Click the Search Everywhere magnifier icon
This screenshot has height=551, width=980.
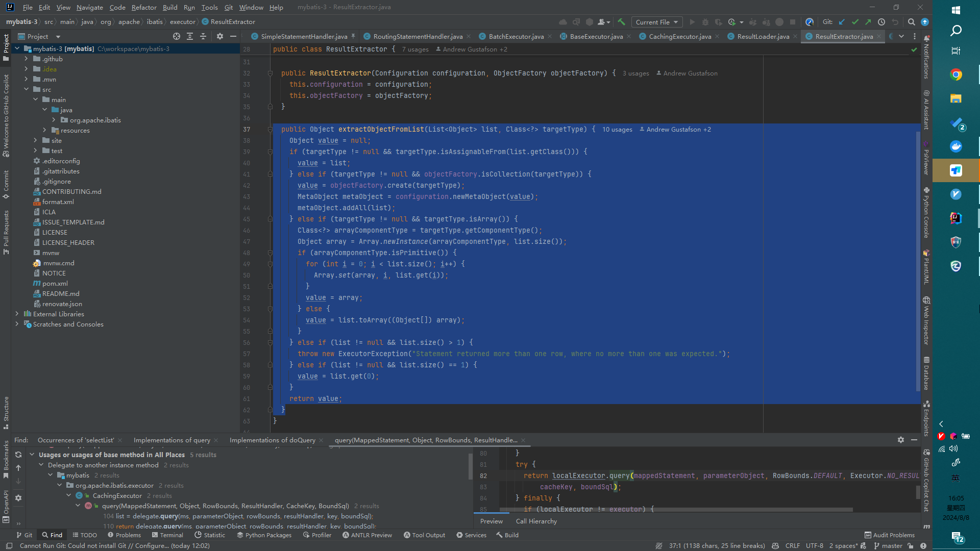(912, 22)
